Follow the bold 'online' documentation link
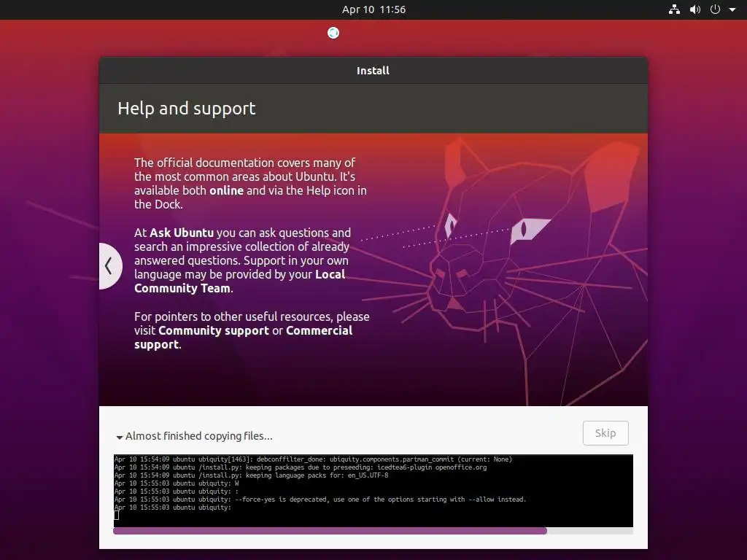This screenshot has width=747, height=560. (x=226, y=190)
